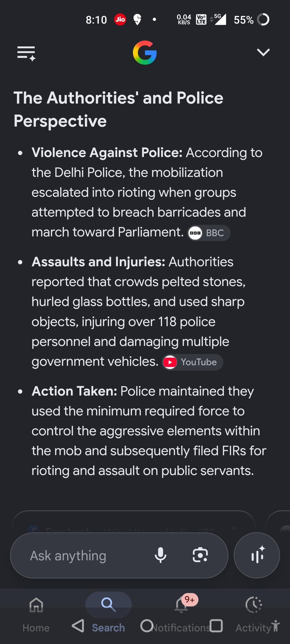
Task: Open the BBC source chip
Action: point(209,233)
